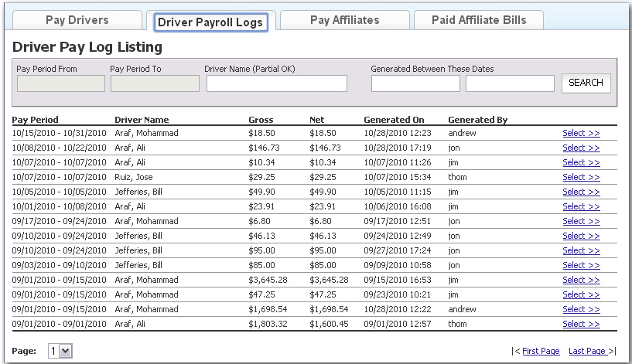Go to the First Page link

point(541,351)
